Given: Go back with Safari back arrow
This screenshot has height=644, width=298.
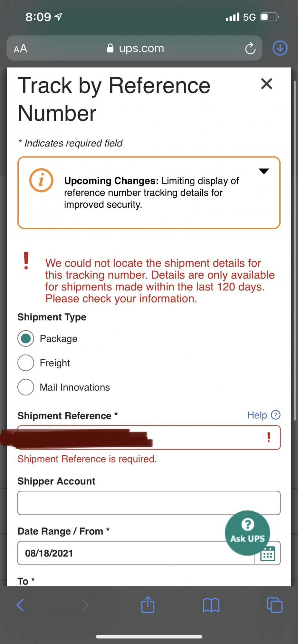Looking at the screenshot, I should coord(20,605).
